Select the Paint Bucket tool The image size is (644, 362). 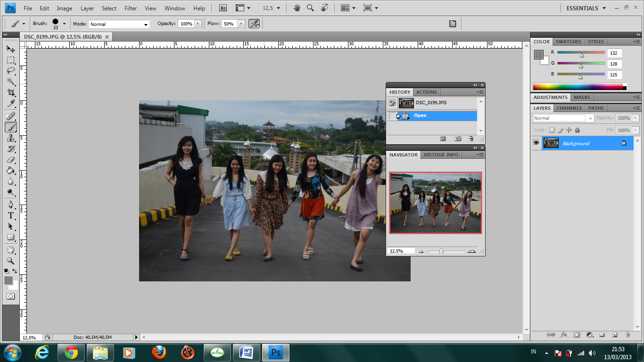pyautogui.click(x=10, y=171)
